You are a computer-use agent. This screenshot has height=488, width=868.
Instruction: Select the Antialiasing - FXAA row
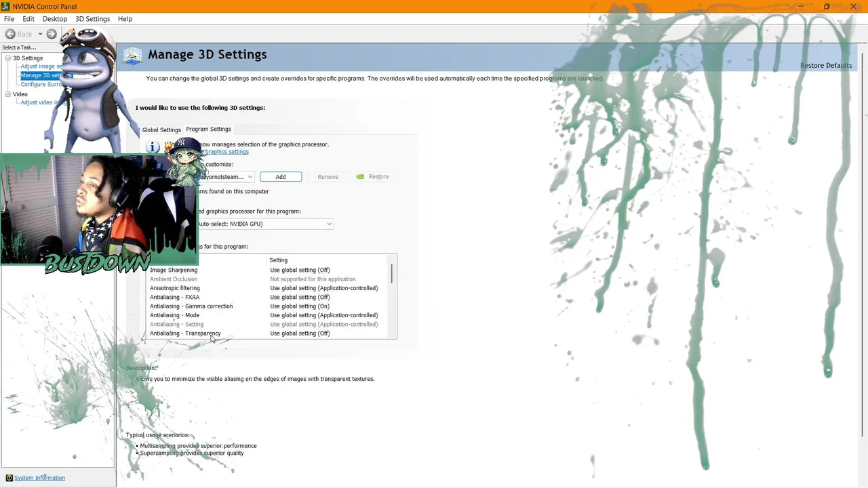268,297
